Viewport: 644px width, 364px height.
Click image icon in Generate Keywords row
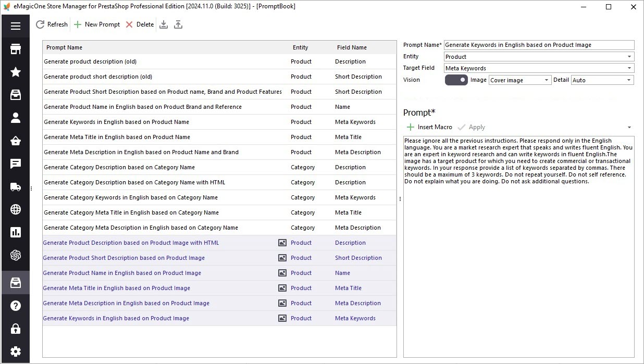point(282,318)
